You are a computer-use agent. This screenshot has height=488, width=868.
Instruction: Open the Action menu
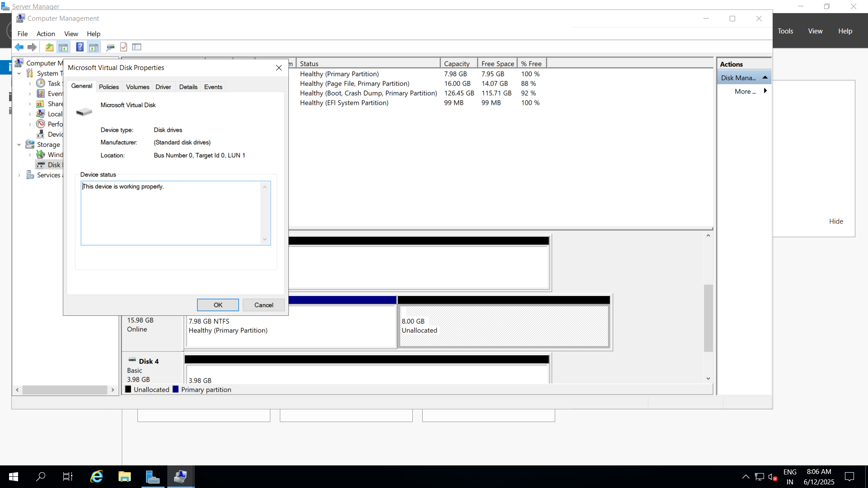tap(46, 34)
